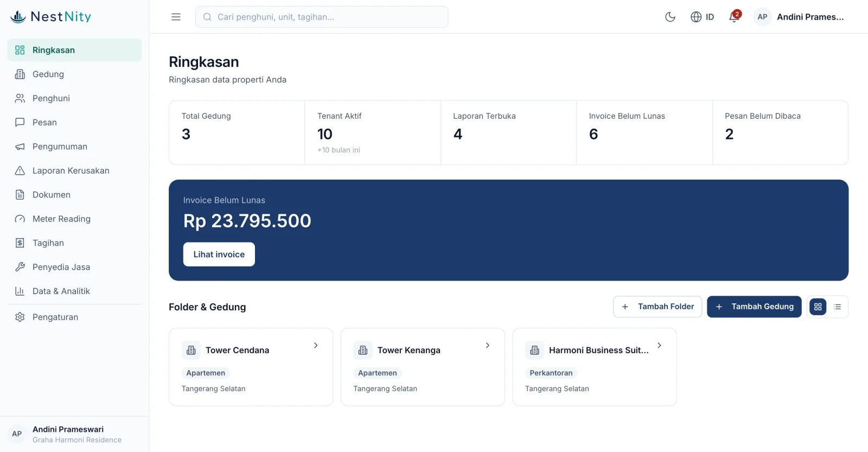Open the Tenant Aktif stat card
Screen dimensions: 868x452
click(x=373, y=132)
